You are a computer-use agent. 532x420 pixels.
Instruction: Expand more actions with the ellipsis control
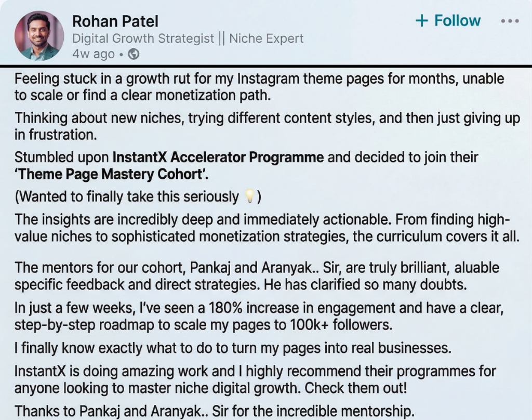point(510,21)
